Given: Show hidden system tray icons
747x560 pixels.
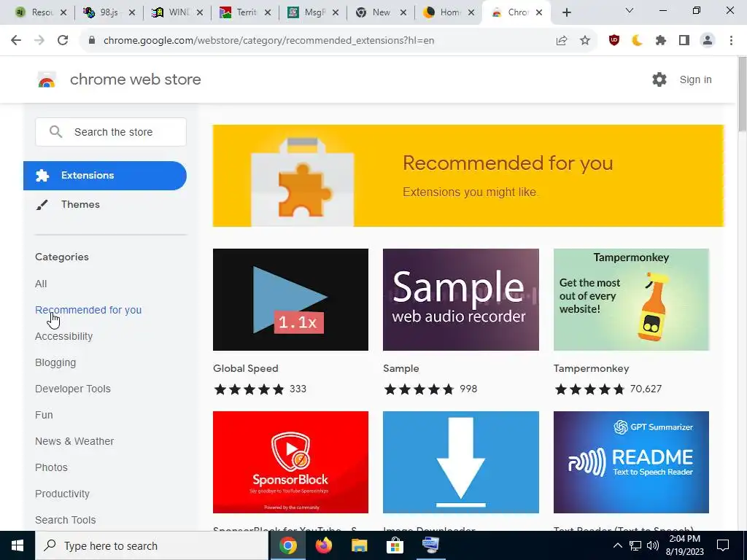Looking at the screenshot, I should [617, 545].
